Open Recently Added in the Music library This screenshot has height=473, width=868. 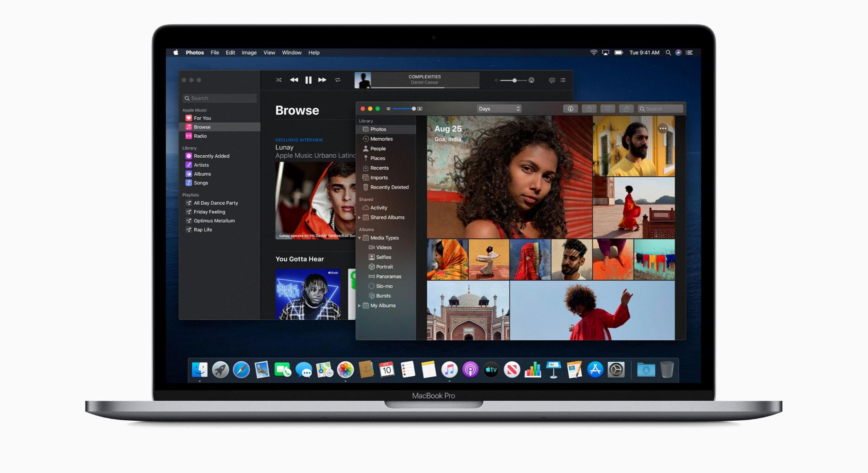coord(220,156)
